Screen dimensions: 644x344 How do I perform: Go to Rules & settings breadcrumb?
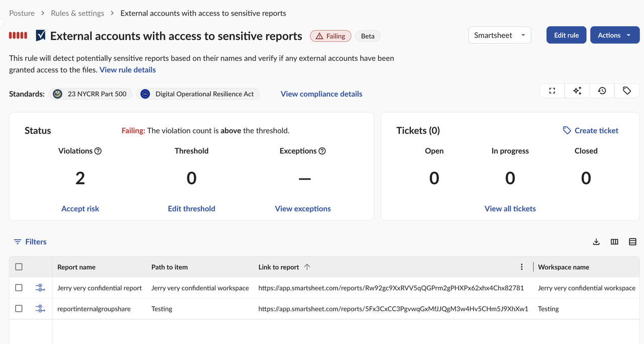pyautogui.click(x=77, y=13)
